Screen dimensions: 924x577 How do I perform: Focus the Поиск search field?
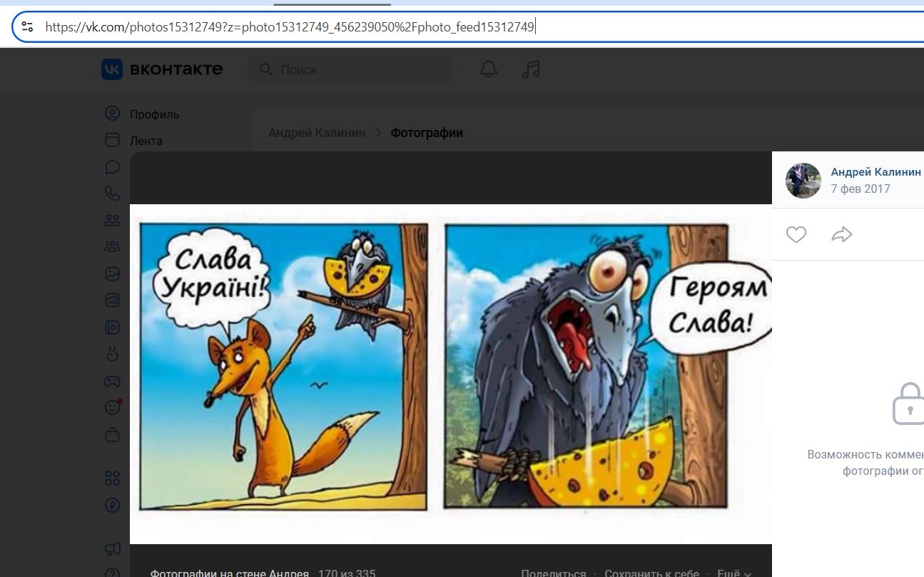coord(350,69)
